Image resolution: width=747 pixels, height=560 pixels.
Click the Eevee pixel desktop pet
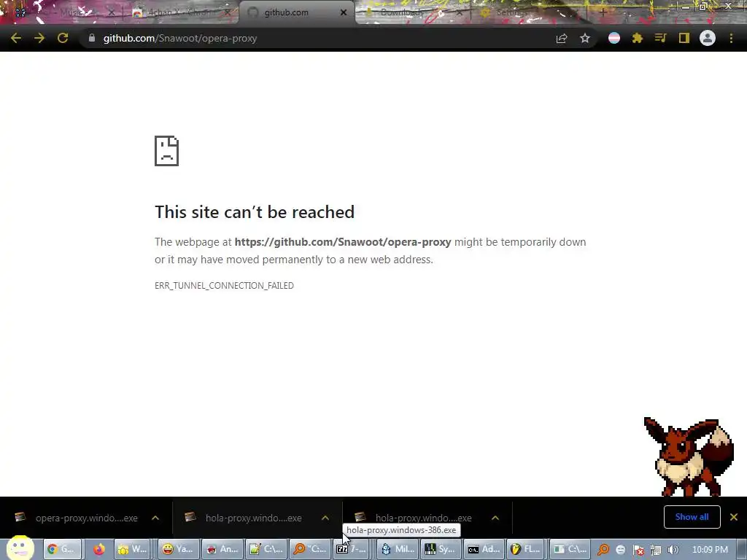[688, 456]
